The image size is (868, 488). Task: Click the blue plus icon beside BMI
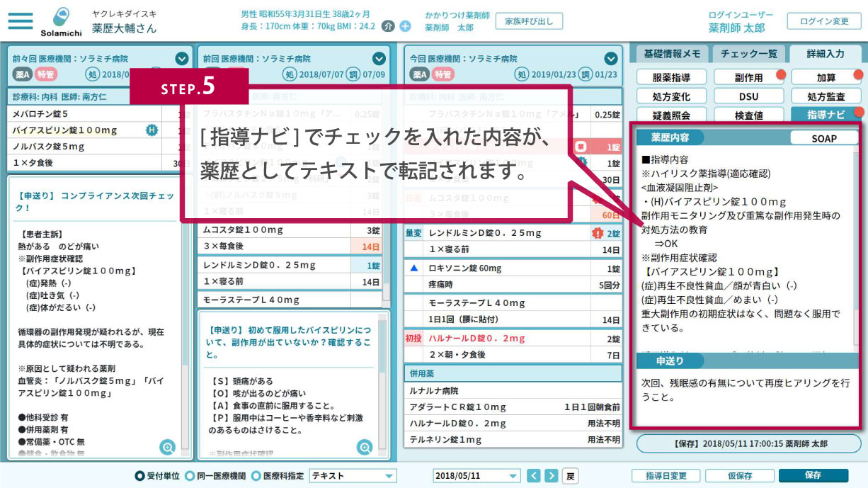405,26
